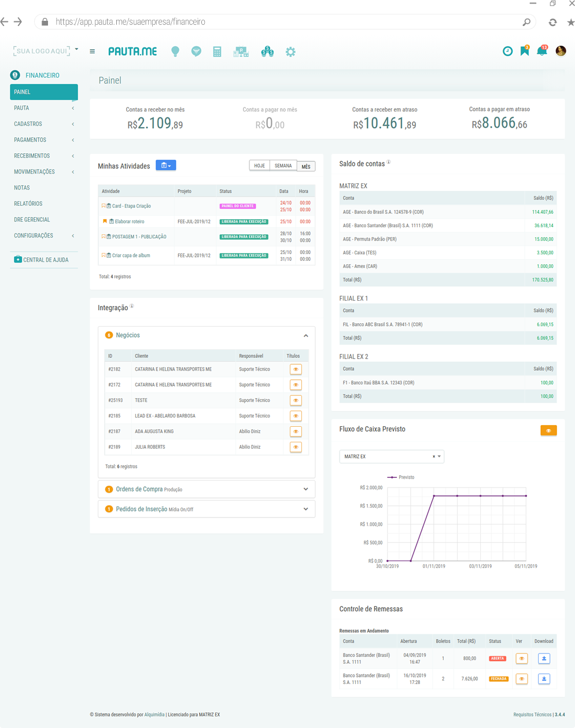Click the Central de Ajuda first-aid icon

point(18,260)
